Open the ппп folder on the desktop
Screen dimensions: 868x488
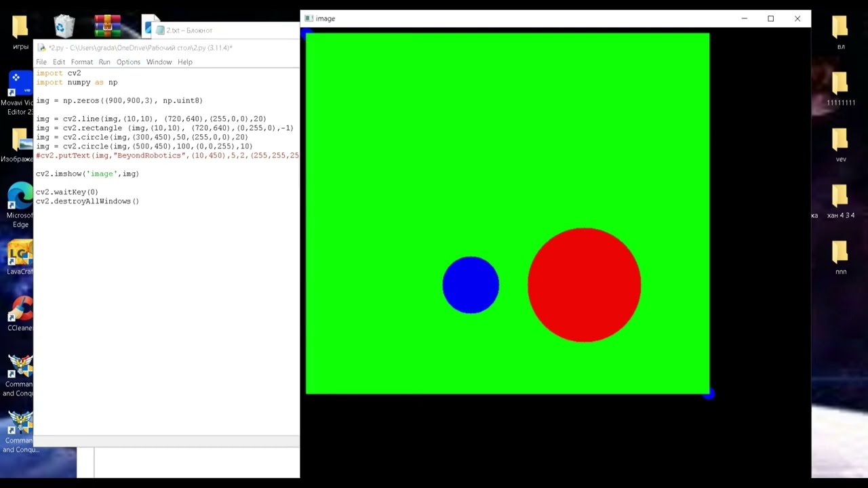841,258
